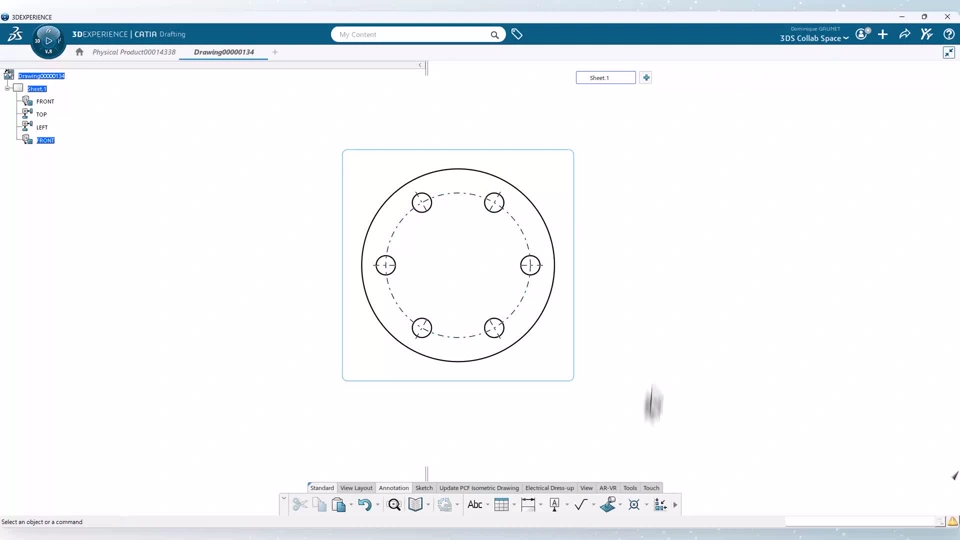Click the Copy icon in the toolbar

[x=319, y=504]
